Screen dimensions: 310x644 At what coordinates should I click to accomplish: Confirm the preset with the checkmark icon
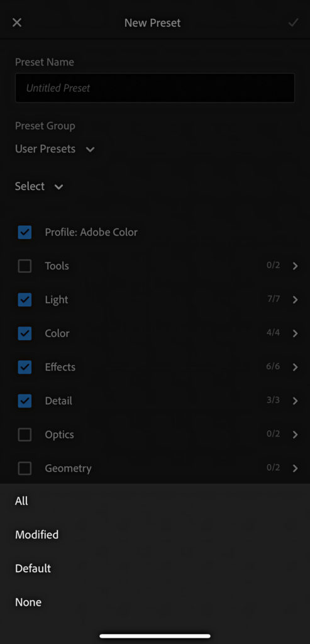(x=293, y=23)
